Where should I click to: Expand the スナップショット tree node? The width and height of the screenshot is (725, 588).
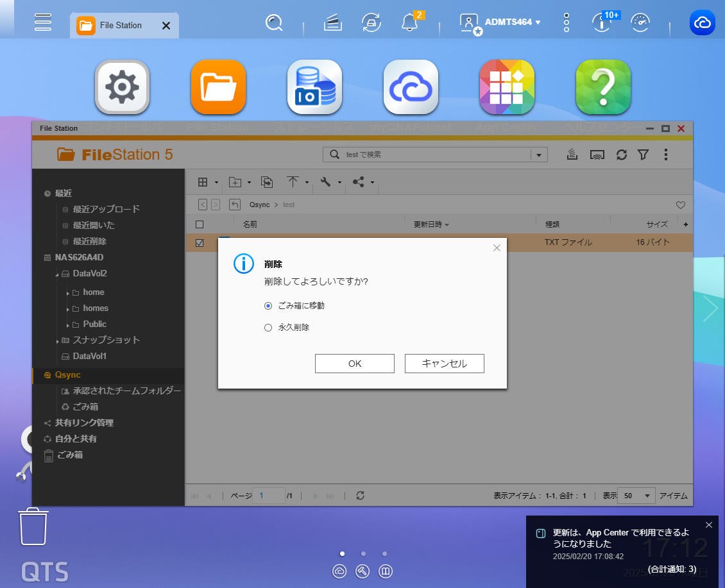tap(57, 341)
